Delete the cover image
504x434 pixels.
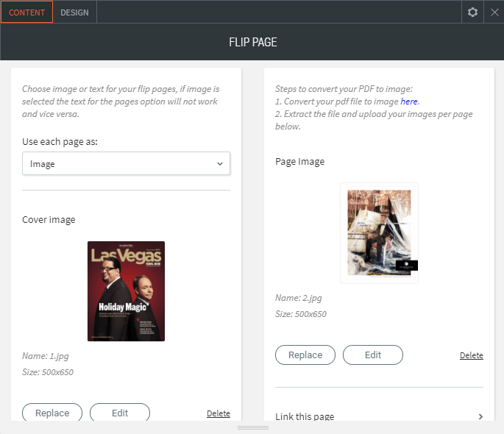click(x=219, y=413)
